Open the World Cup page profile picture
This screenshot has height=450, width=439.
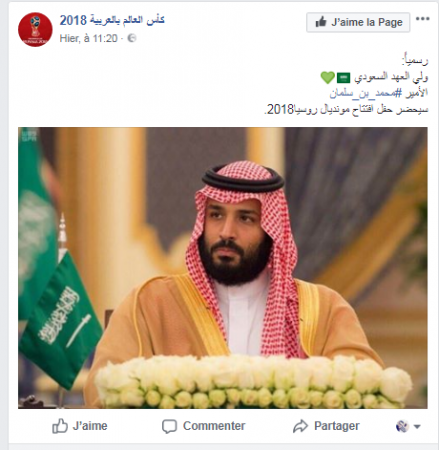[x=35, y=30]
